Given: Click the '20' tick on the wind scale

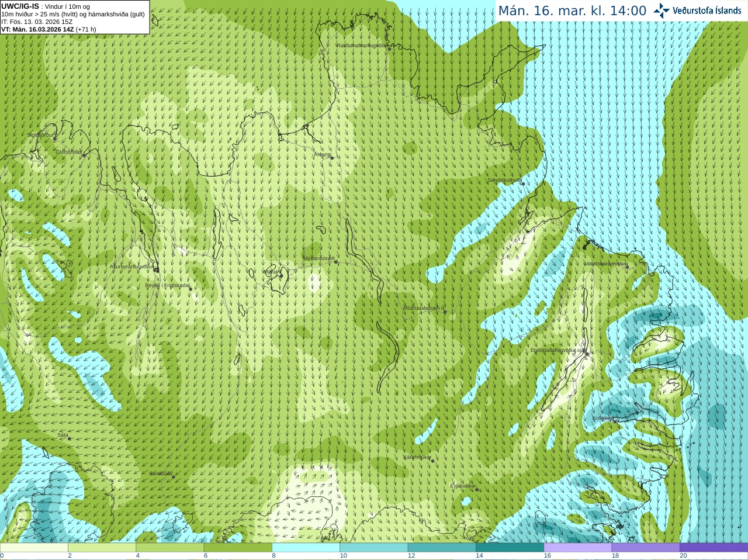Looking at the screenshot, I should 683,556.
